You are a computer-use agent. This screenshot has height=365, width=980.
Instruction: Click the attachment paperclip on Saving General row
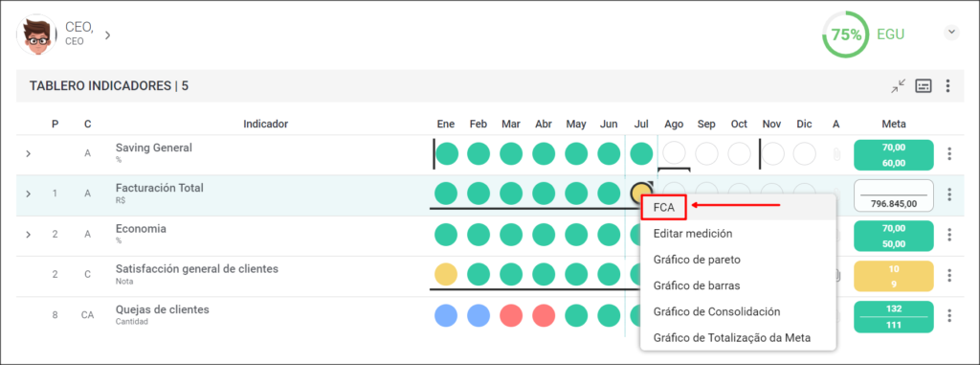[x=836, y=154]
